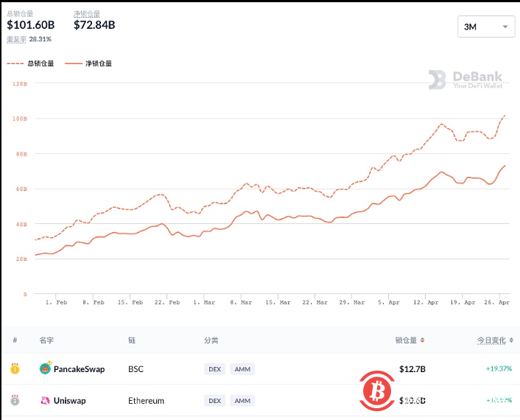Image resolution: width=520 pixels, height=420 pixels.
Task: Click the Uniswap unicorn icon
Action: click(x=45, y=401)
